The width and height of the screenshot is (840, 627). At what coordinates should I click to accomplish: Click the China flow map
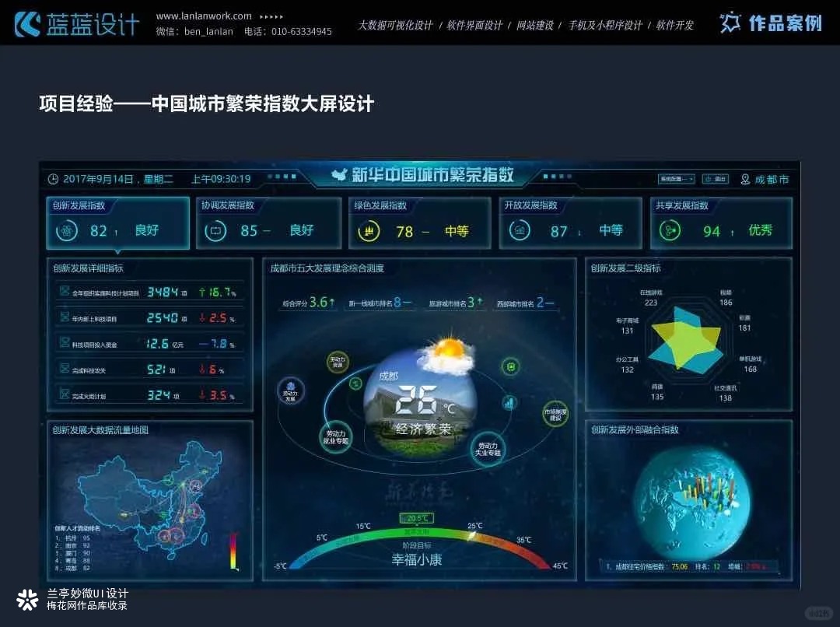point(150,499)
